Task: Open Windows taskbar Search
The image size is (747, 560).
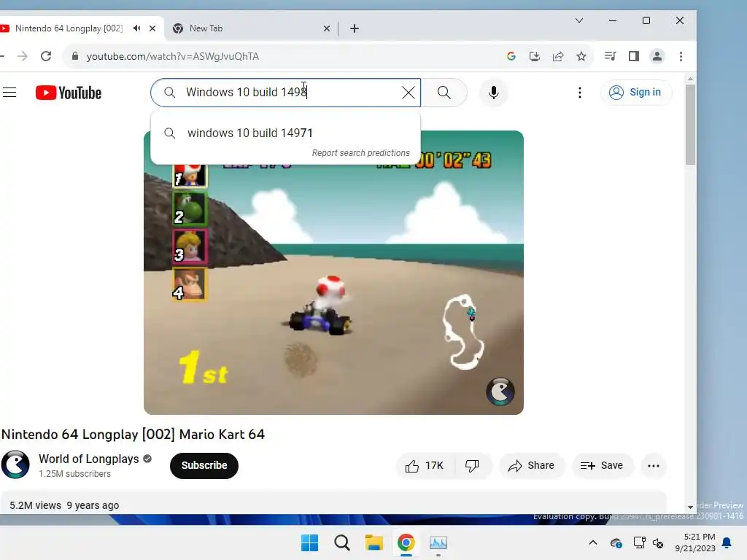Action: (342, 542)
